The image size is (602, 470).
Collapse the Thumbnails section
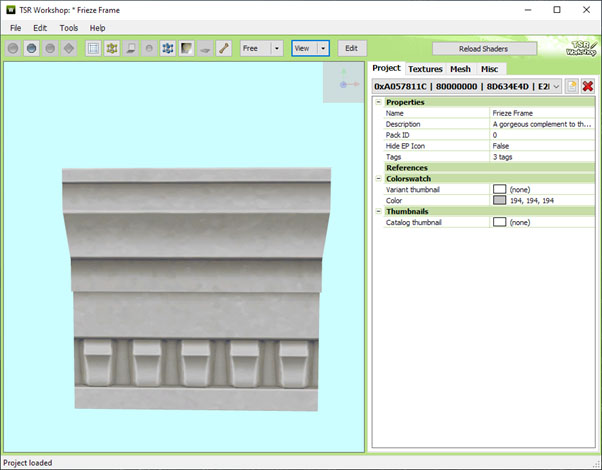[x=379, y=211]
